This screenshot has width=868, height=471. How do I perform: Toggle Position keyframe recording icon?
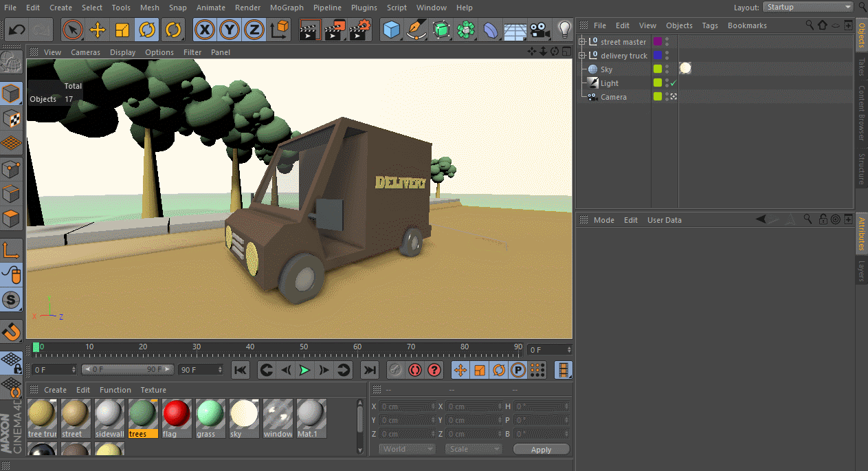pos(460,370)
